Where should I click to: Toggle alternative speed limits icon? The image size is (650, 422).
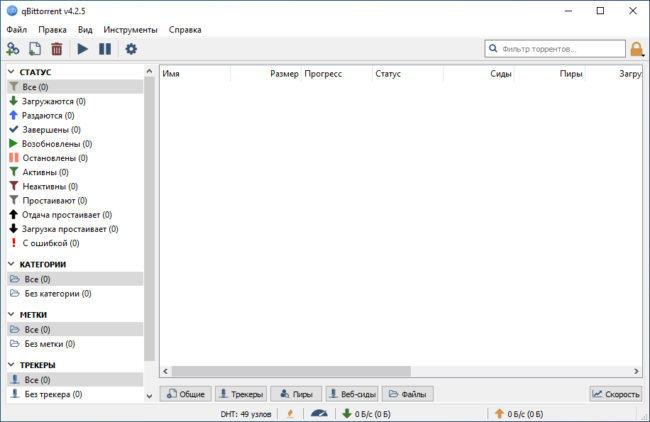click(x=319, y=413)
